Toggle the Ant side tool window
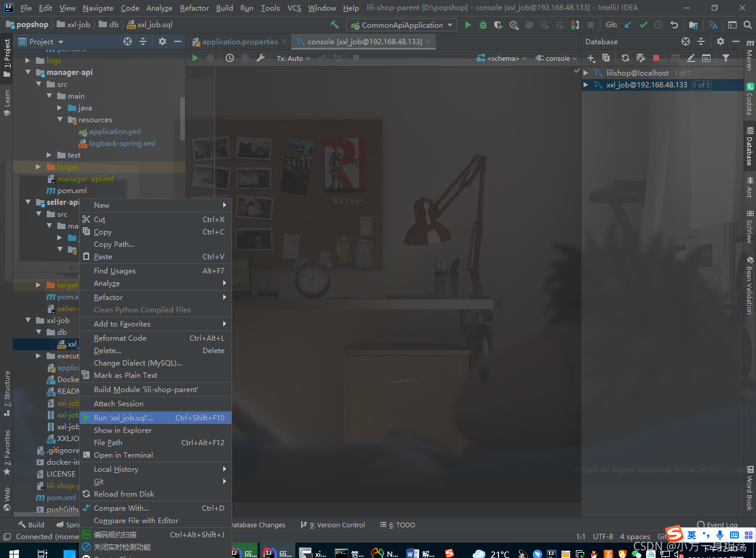Viewport: 756px width, 558px height. point(750,187)
